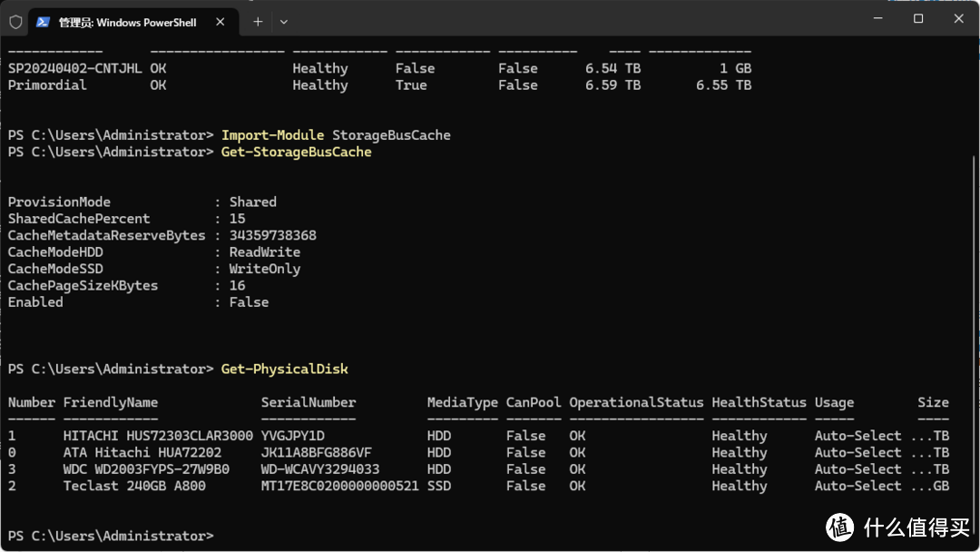Click the HDD media type of HITACHI HUS72303CLAR3000

click(439, 436)
